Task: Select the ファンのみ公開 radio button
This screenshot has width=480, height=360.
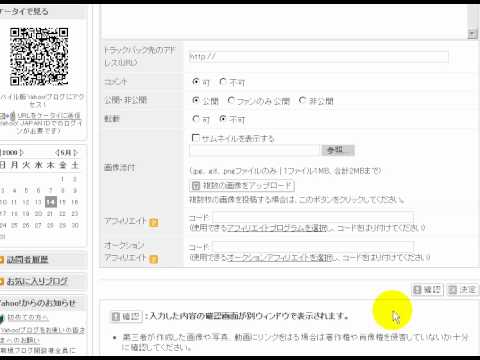Action: pos(231,100)
